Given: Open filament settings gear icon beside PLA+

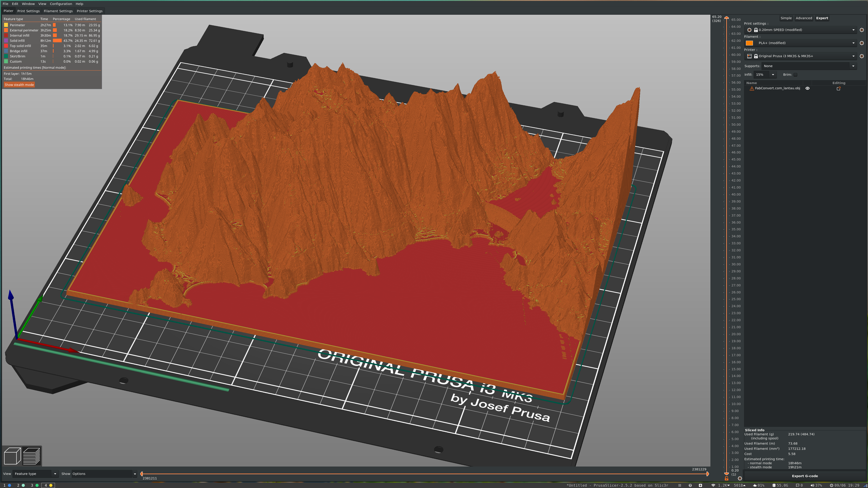Looking at the screenshot, I should 862,43.
